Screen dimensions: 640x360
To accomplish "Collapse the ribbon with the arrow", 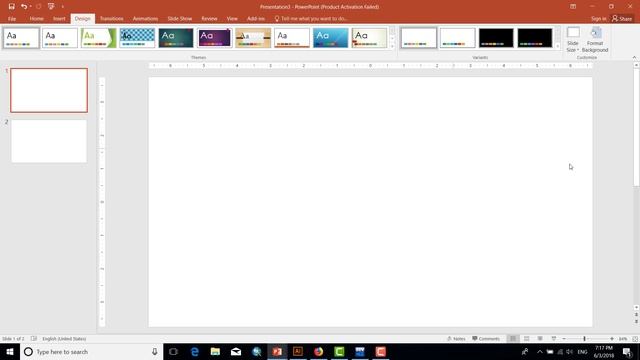I will pos(634,58).
